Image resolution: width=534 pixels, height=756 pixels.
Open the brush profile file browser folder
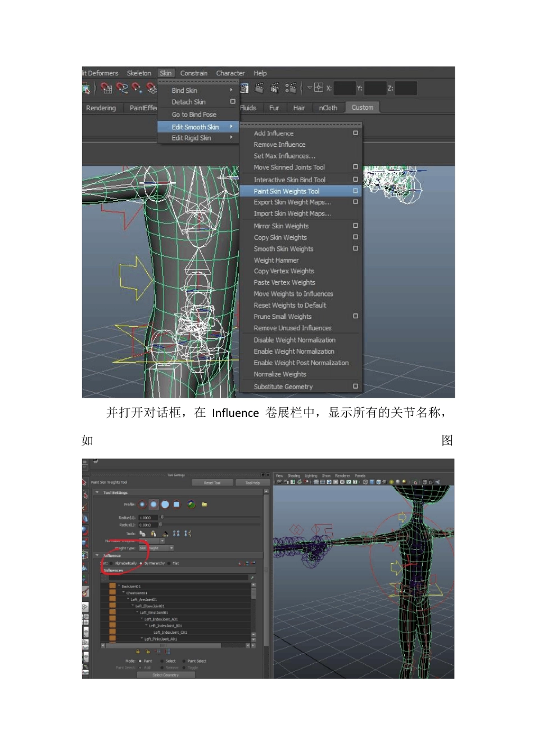(205, 505)
